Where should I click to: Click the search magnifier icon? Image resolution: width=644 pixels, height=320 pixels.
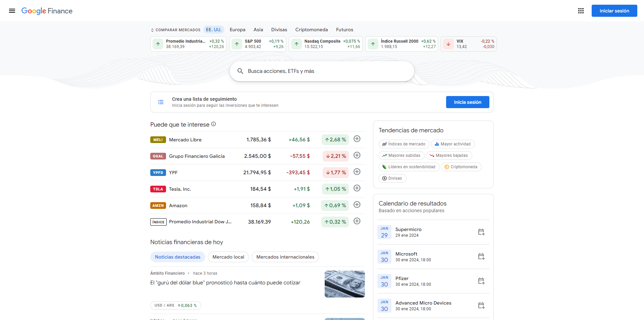click(x=240, y=71)
